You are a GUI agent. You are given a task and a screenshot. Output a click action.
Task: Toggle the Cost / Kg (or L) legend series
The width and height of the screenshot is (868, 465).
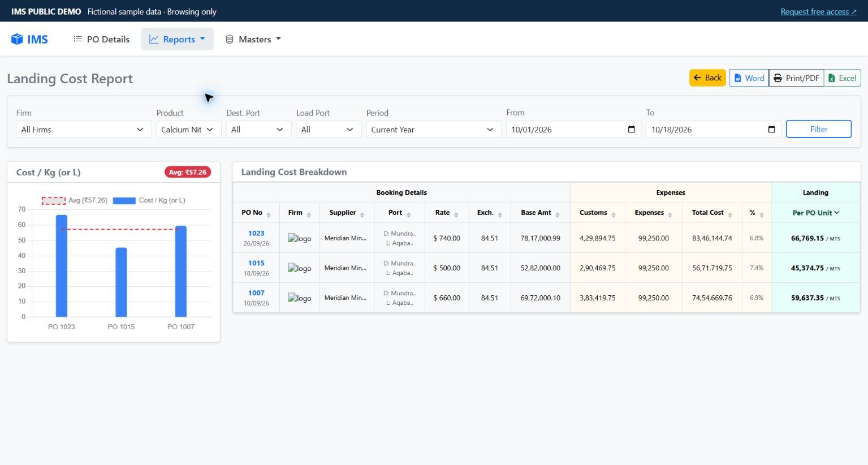[x=149, y=200]
